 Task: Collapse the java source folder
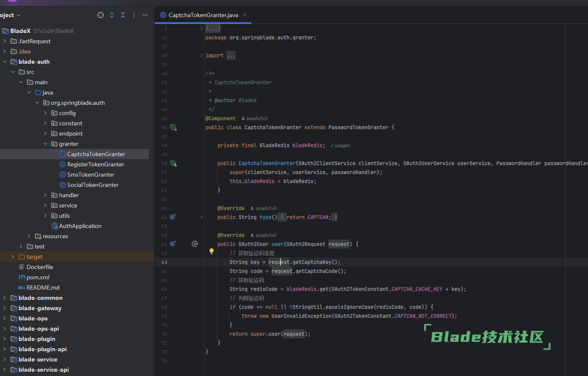29,92
